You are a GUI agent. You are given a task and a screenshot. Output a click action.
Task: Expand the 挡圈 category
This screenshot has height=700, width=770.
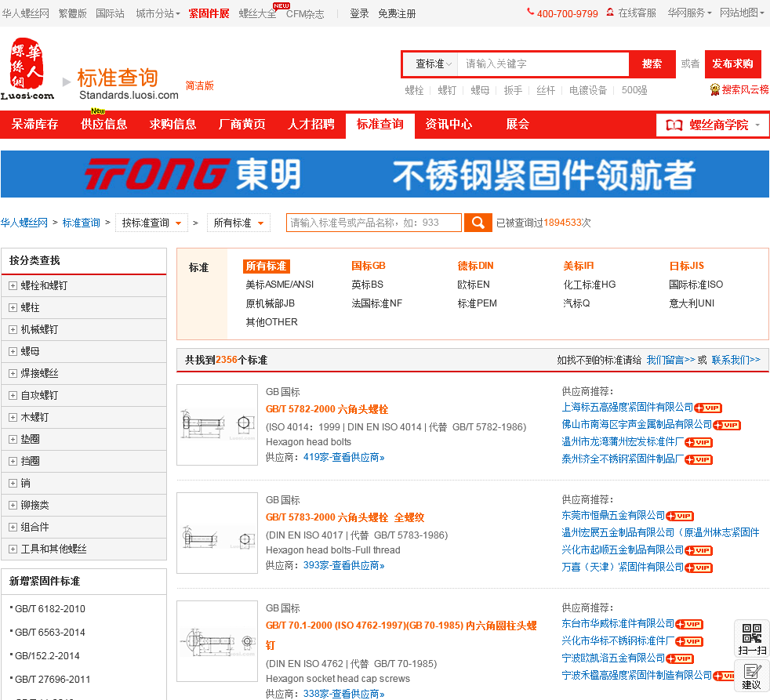click(13, 462)
